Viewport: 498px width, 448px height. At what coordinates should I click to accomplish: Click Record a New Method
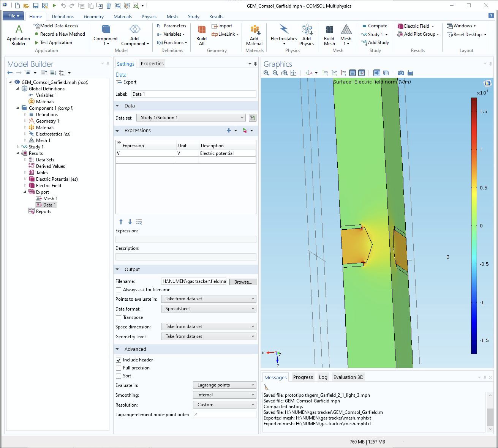point(59,34)
